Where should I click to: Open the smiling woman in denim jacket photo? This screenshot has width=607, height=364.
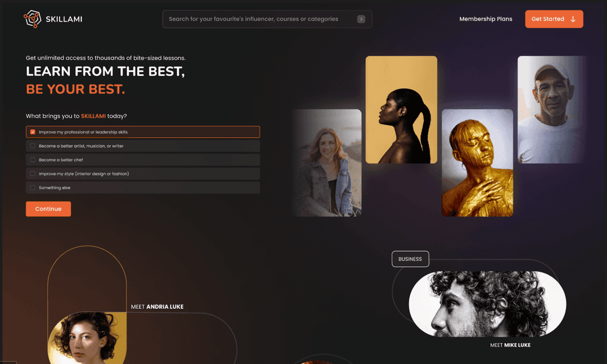coord(327,163)
